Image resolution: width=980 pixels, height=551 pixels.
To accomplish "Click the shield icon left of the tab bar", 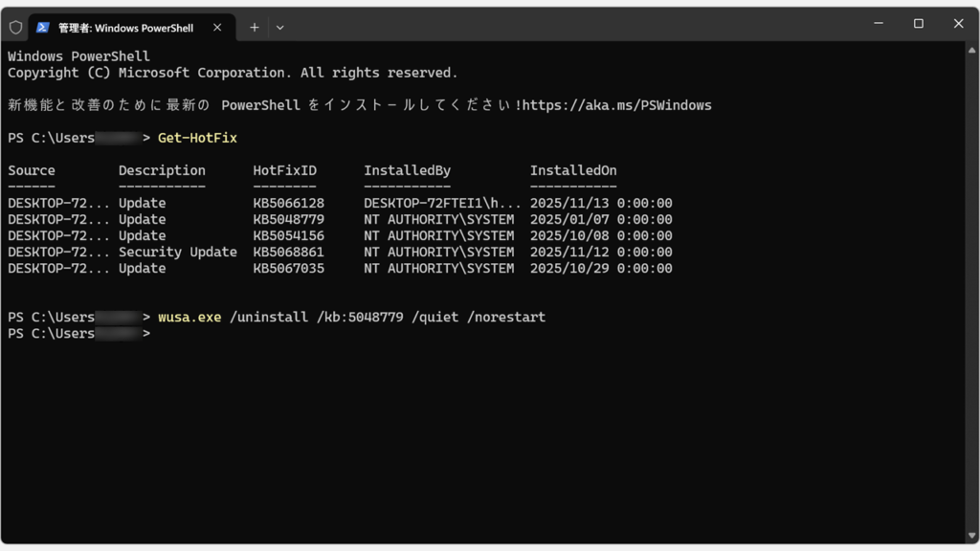I will coord(15,27).
